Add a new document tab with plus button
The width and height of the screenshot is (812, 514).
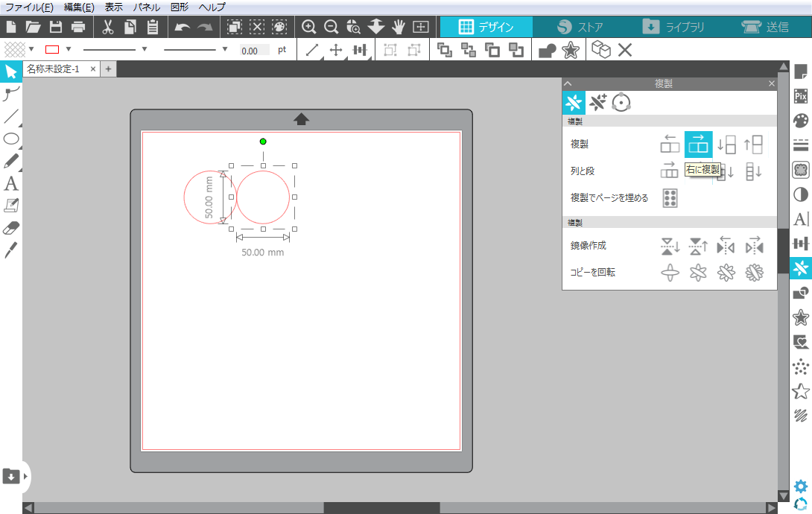pyautogui.click(x=108, y=69)
